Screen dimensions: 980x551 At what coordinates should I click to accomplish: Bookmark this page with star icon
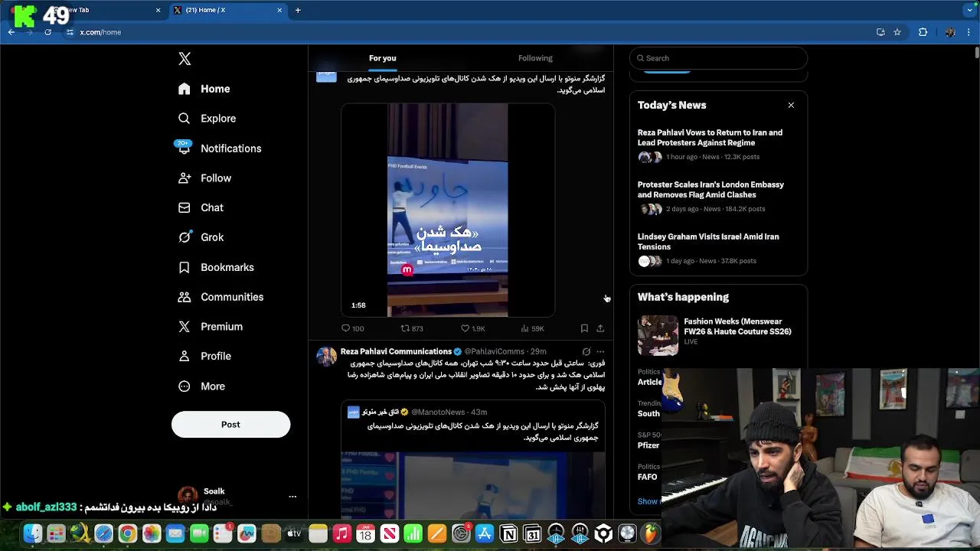coord(897,32)
